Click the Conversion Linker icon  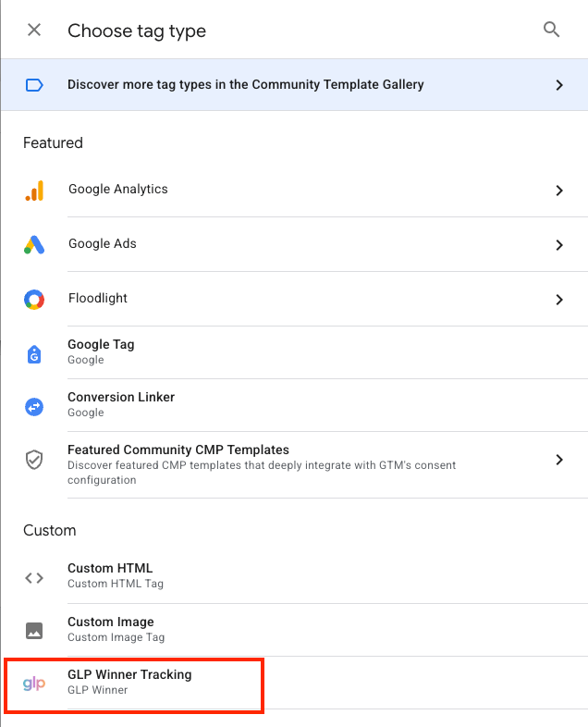point(34,405)
